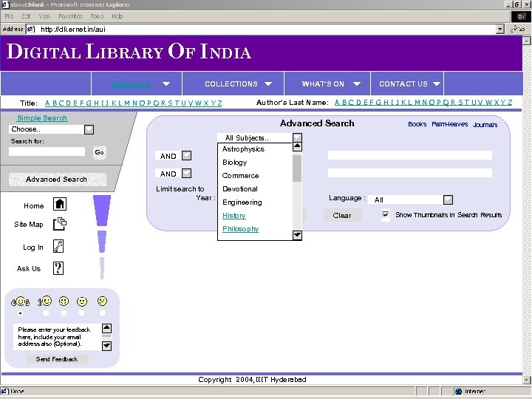
Task: Open the View menu
Action: [x=44, y=16]
